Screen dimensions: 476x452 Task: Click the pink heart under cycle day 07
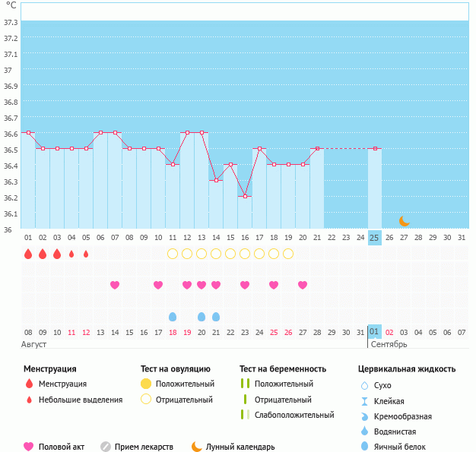tap(115, 285)
